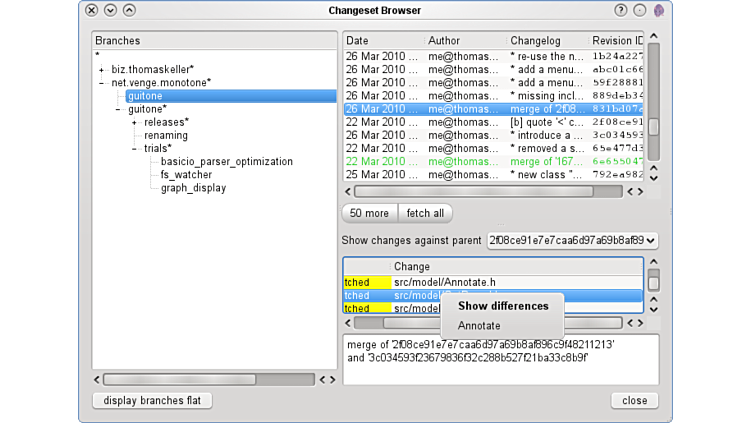
Task: Click the 50 more button
Action: click(x=369, y=213)
